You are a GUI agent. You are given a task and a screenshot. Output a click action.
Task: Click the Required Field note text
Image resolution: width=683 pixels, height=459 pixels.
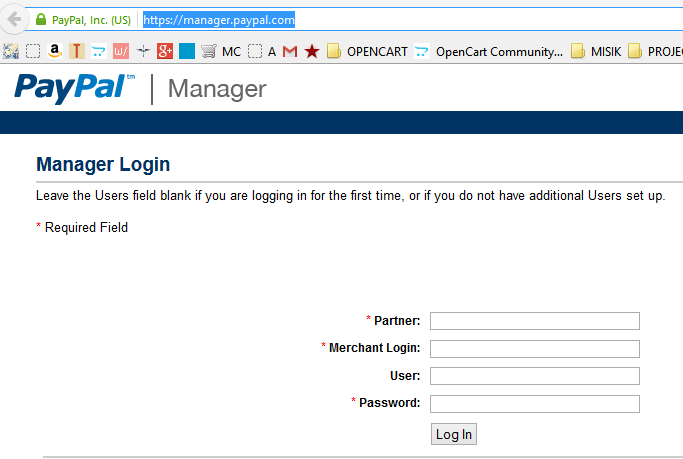pyautogui.click(x=86, y=227)
